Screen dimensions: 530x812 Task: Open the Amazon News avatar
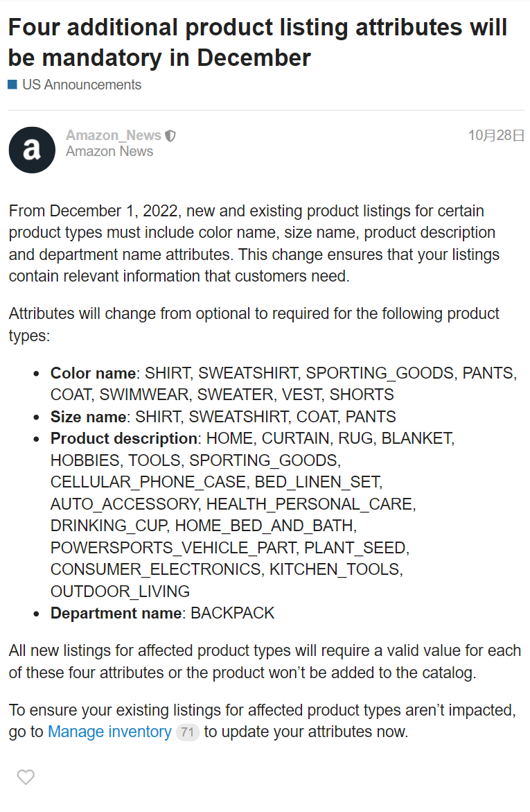click(32, 150)
